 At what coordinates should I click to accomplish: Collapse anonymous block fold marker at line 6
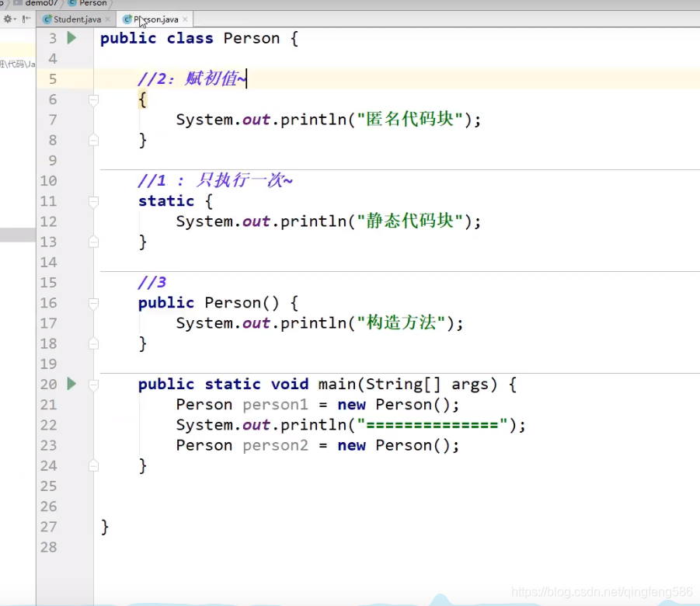(93, 99)
